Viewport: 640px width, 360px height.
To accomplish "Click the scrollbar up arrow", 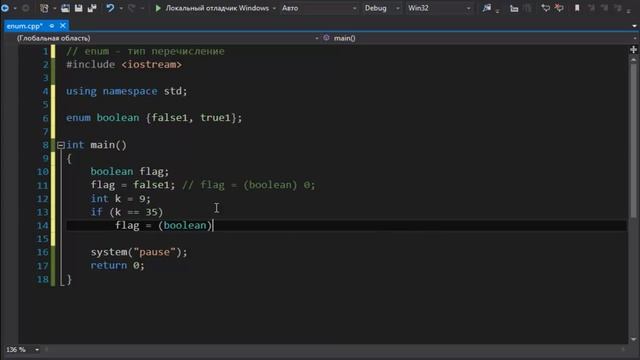I will [x=633, y=60].
